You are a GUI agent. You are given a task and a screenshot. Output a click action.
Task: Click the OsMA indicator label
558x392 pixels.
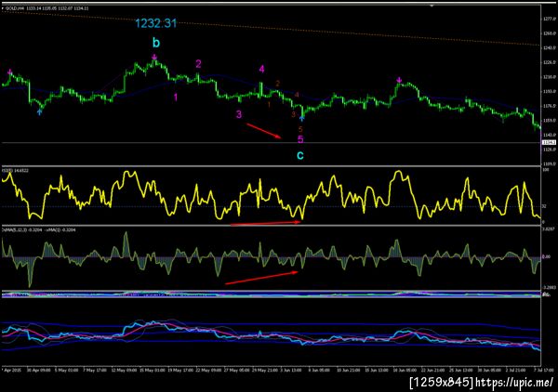pyautogui.click(x=38, y=230)
